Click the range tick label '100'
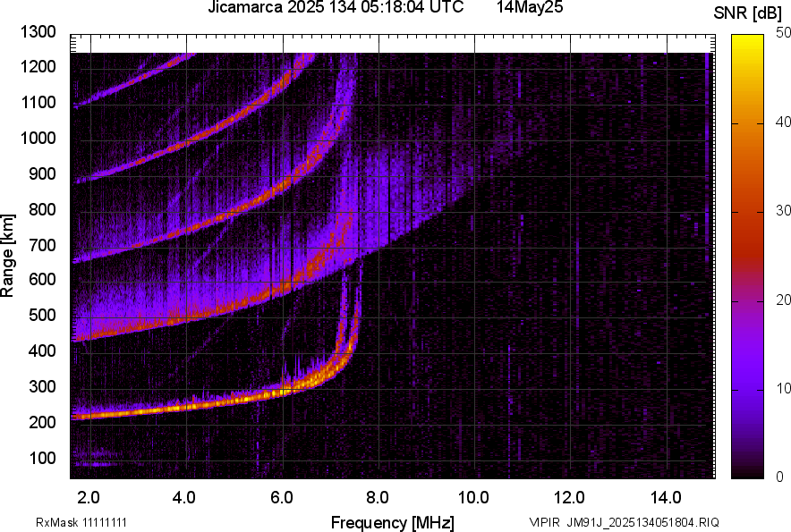Viewport: 791px width, 532px height. [x=42, y=458]
